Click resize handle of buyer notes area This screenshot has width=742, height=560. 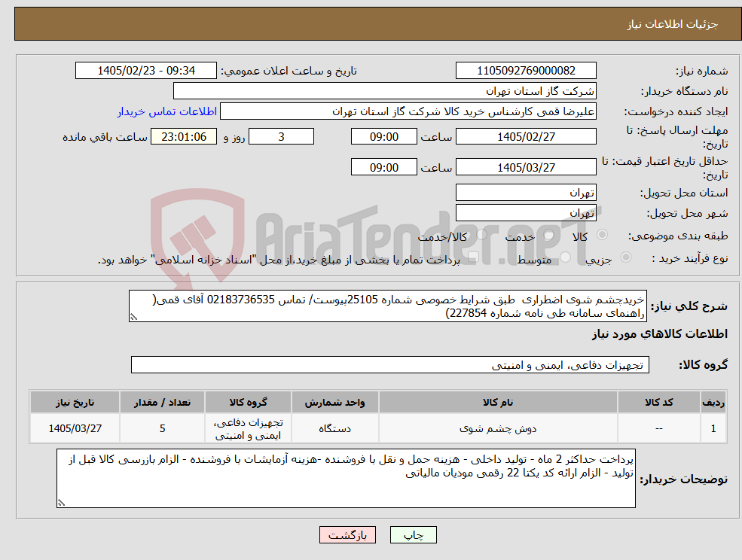[61, 504]
